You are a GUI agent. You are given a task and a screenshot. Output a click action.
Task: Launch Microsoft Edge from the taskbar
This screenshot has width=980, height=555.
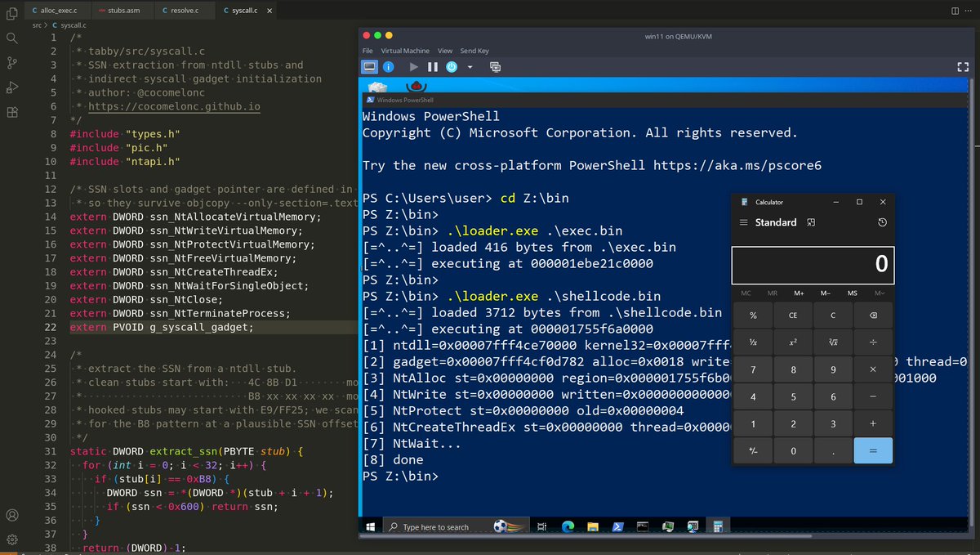coord(568,527)
